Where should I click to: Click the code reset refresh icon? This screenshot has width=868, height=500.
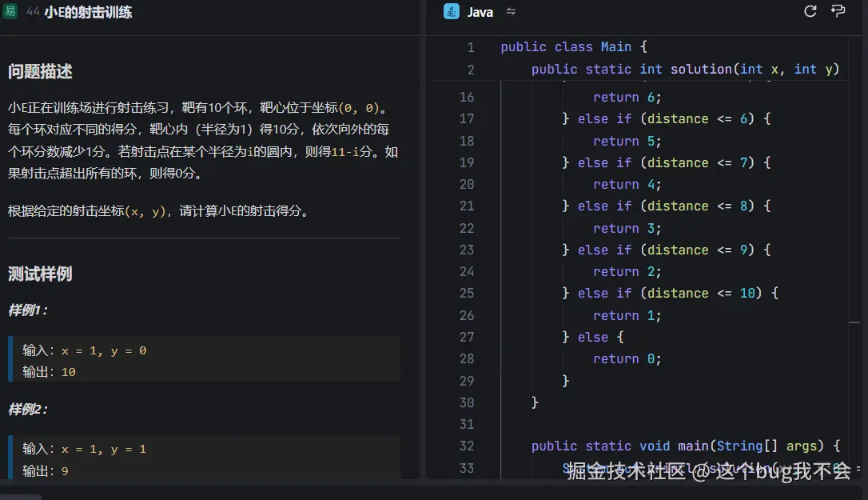pyautogui.click(x=810, y=11)
